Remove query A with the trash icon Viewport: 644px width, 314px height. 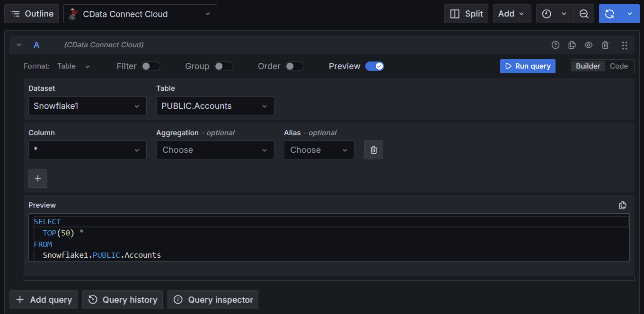click(x=605, y=45)
